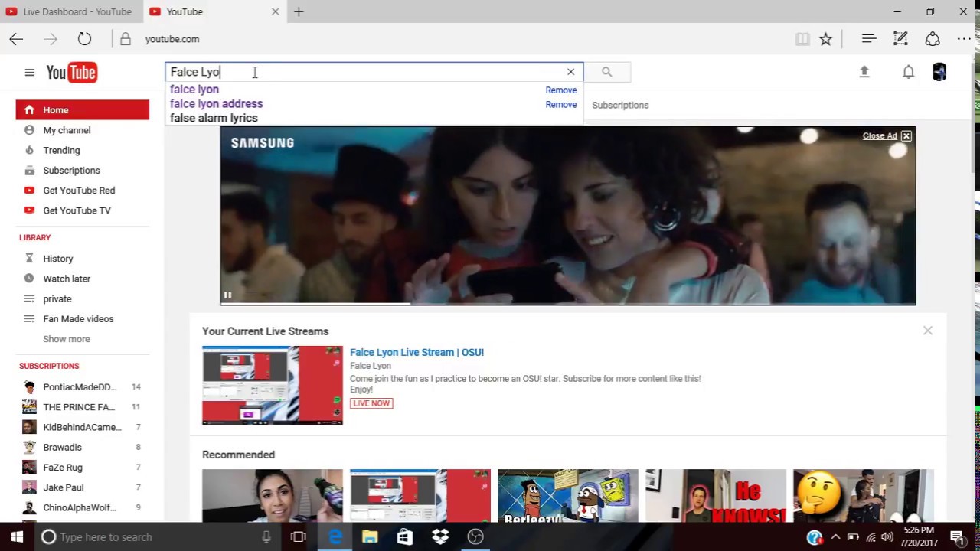This screenshot has height=551, width=980.
Task: Remove the 'falce lyon address' suggestion
Action: [561, 105]
